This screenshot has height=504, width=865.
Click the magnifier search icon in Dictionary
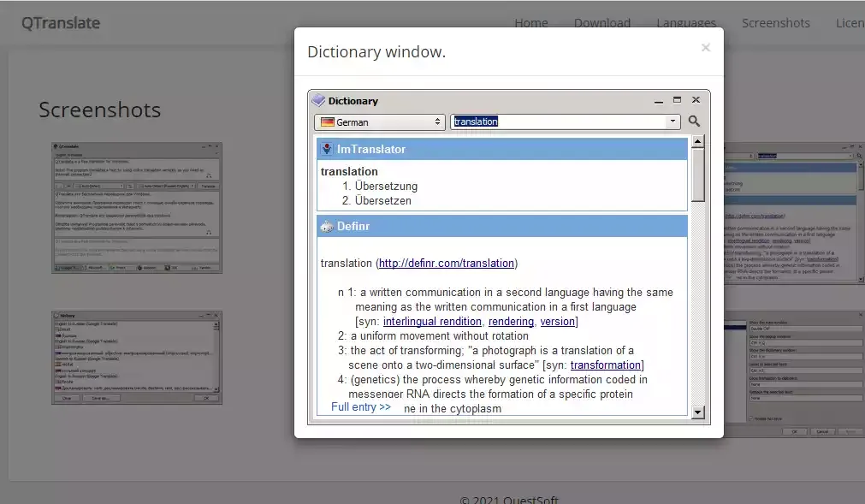click(x=694, y=122)
